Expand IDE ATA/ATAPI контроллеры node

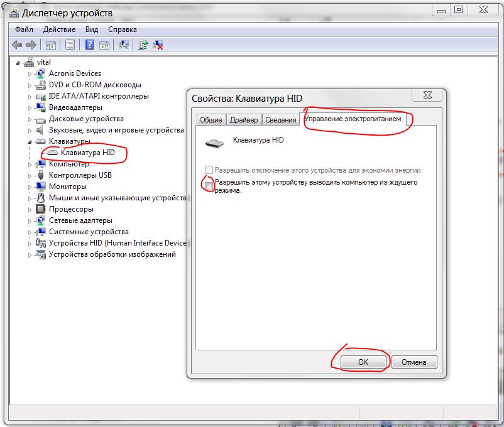(x=30, y=97)
